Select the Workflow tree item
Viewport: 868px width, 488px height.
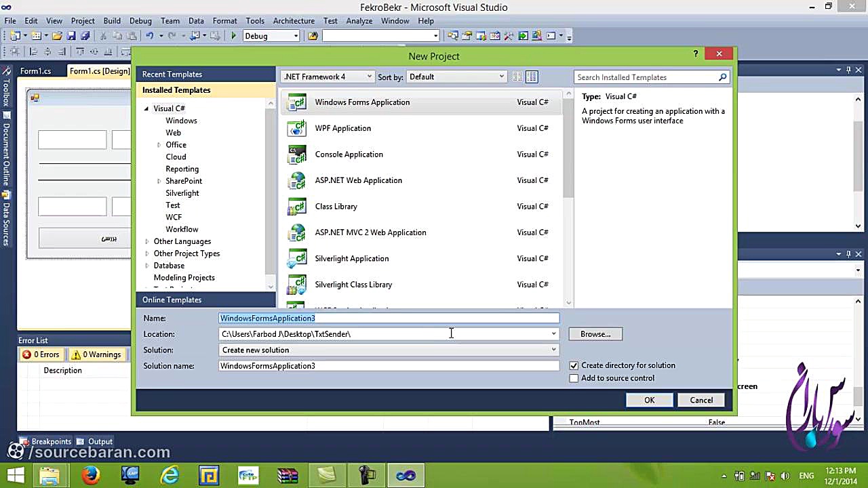pos(182,229)
